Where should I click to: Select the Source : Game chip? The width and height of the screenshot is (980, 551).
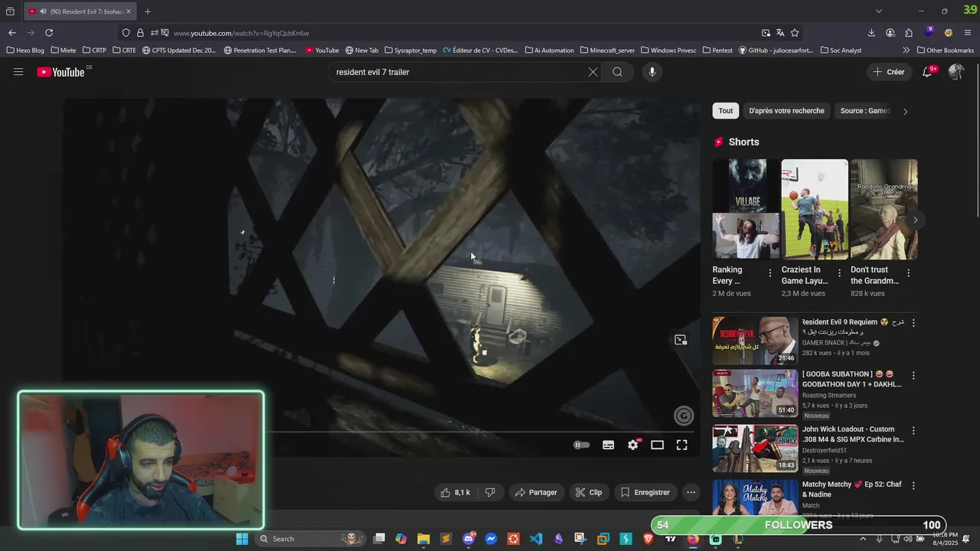pos(864,111)
